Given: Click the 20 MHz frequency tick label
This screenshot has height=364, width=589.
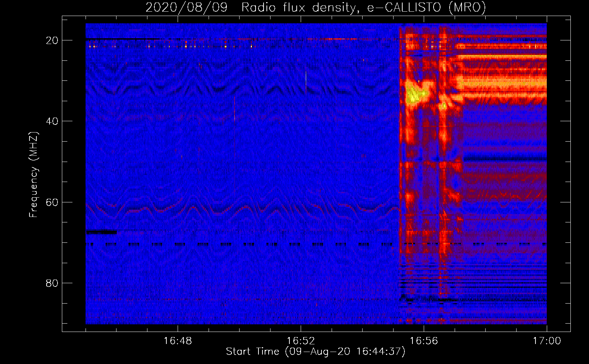Looking at the screenshot, I should pos(52,40).
